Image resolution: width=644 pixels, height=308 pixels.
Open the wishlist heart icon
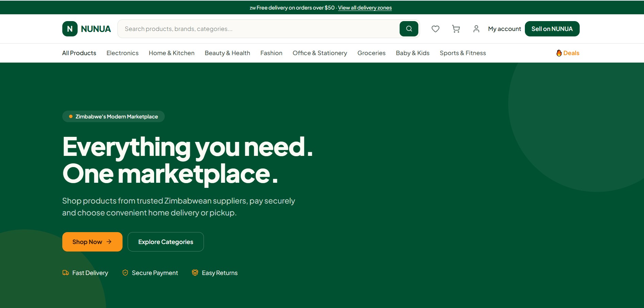(435, 29)
